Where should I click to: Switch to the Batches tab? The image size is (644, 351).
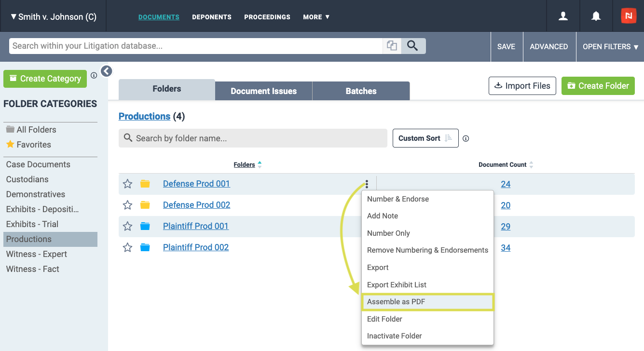coord(361,91)
